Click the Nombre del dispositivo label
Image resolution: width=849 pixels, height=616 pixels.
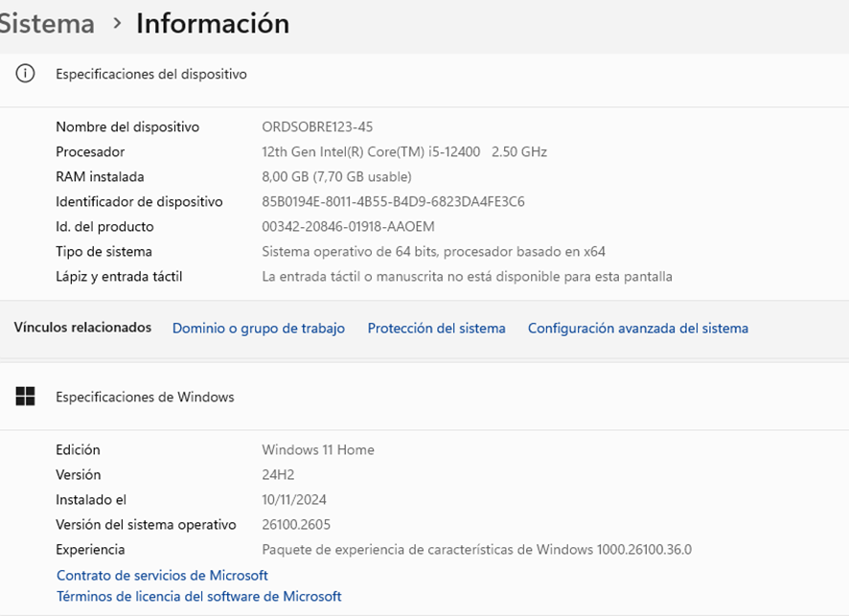[127, 126]
